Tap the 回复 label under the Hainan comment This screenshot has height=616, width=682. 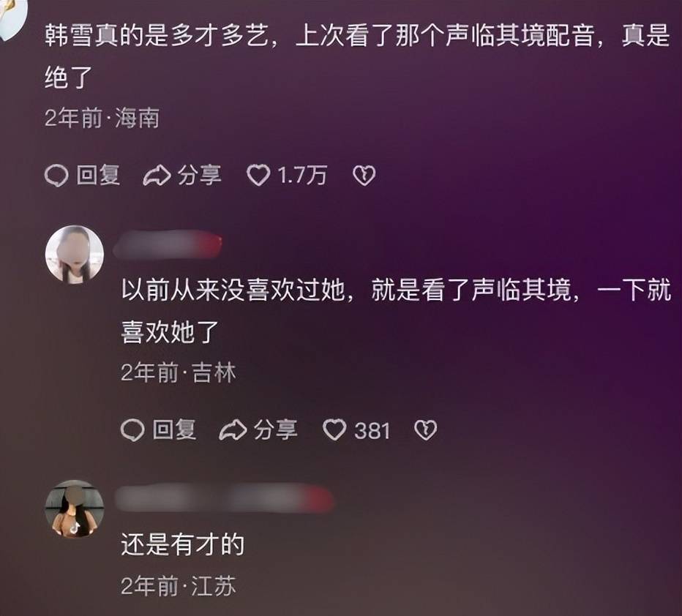click(98, 176)
